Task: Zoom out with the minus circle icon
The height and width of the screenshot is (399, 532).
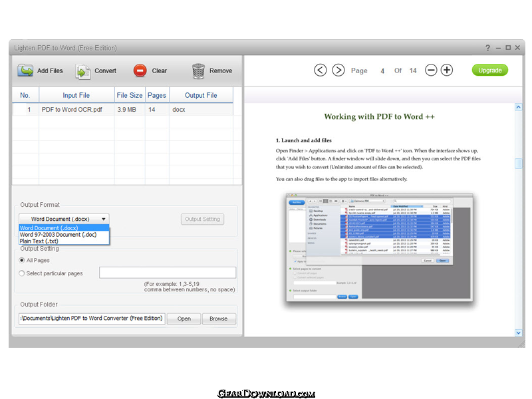Action: coord(431,70)
